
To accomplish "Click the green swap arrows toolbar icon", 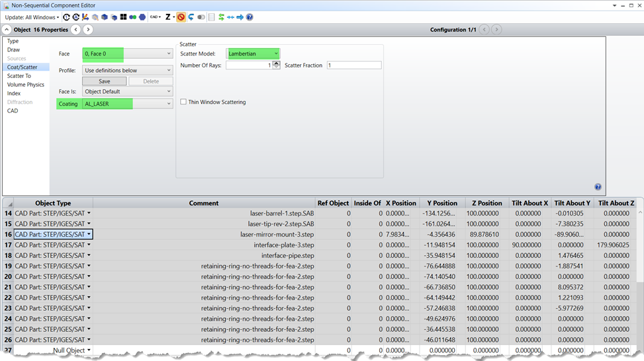I will (221, 17).
